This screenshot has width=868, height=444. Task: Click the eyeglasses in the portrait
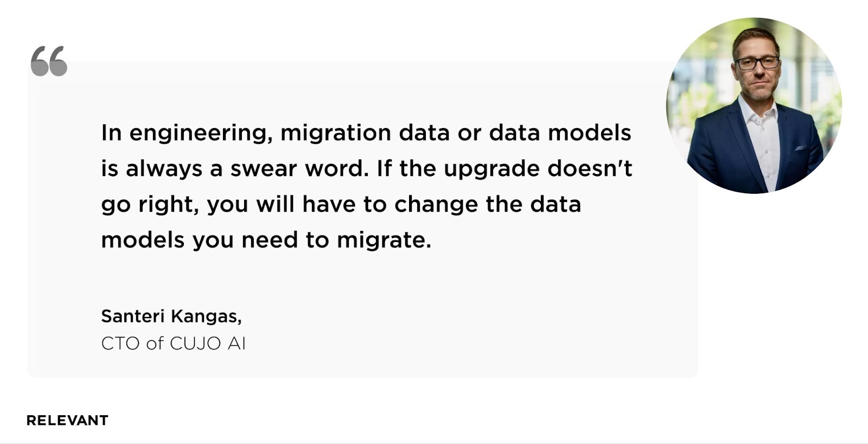(757, 63)
